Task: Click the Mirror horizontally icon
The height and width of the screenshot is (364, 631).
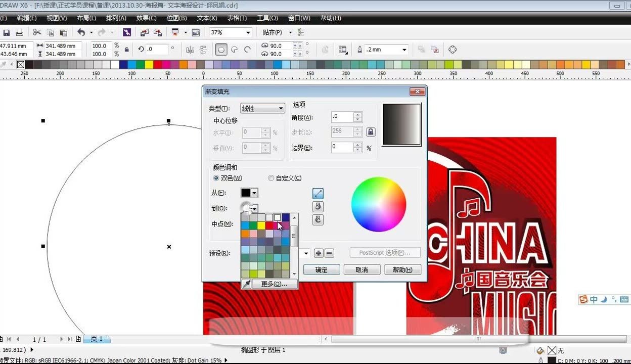Action: pos(191,50)
